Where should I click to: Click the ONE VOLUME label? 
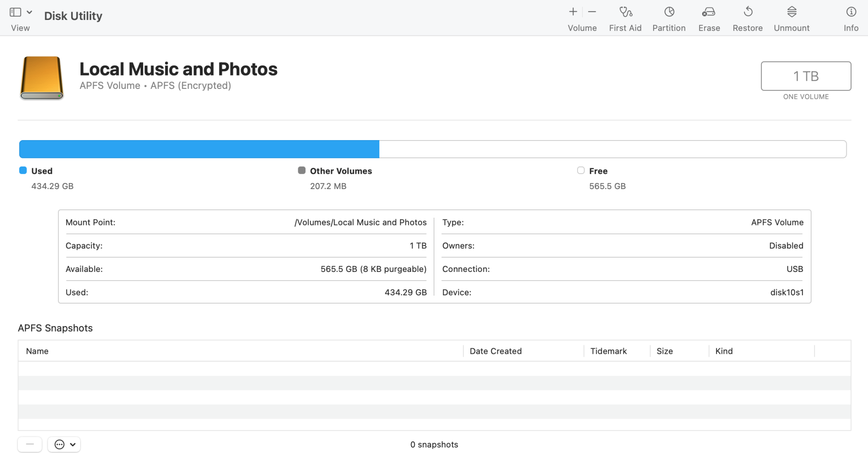806,97
